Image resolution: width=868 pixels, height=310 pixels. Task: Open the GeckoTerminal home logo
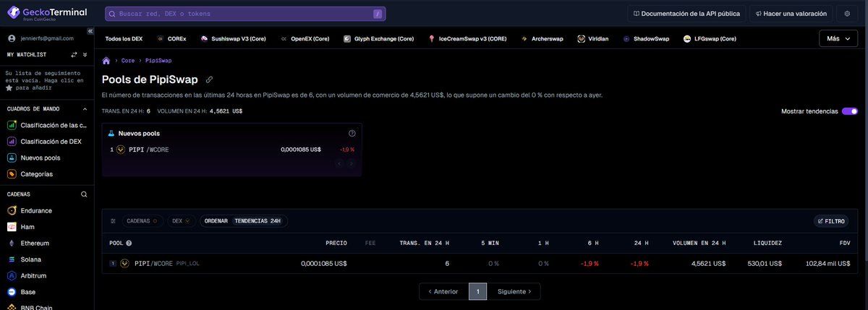[47, 13]
